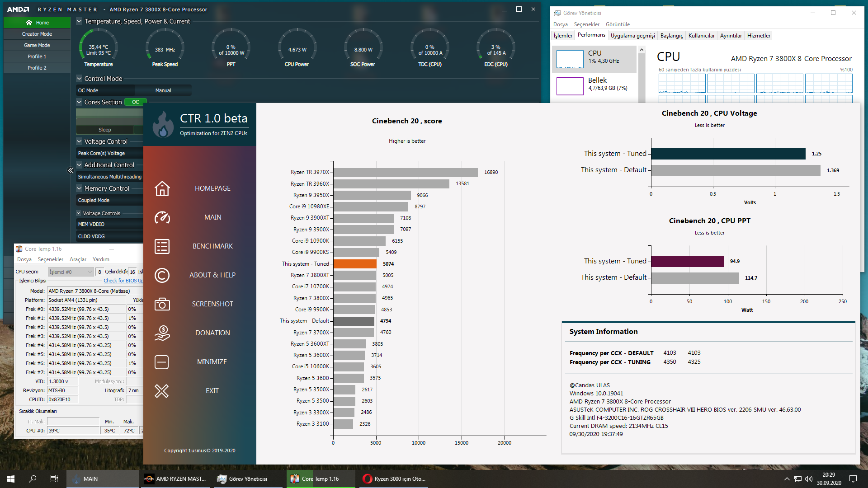Image resolution: width=868 pixels, height=488 pixels.
Task: Click BENCHMARK label in CTR menu
Action: [212, 246]
